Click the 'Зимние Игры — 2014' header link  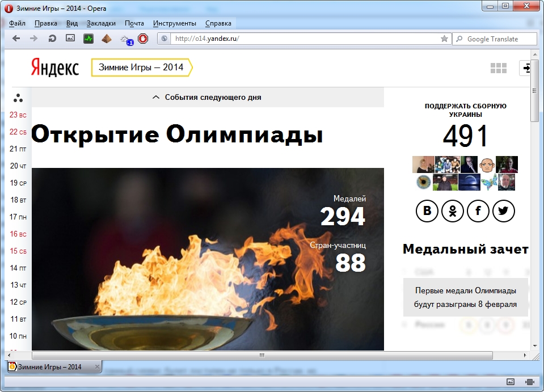point(141,68)
